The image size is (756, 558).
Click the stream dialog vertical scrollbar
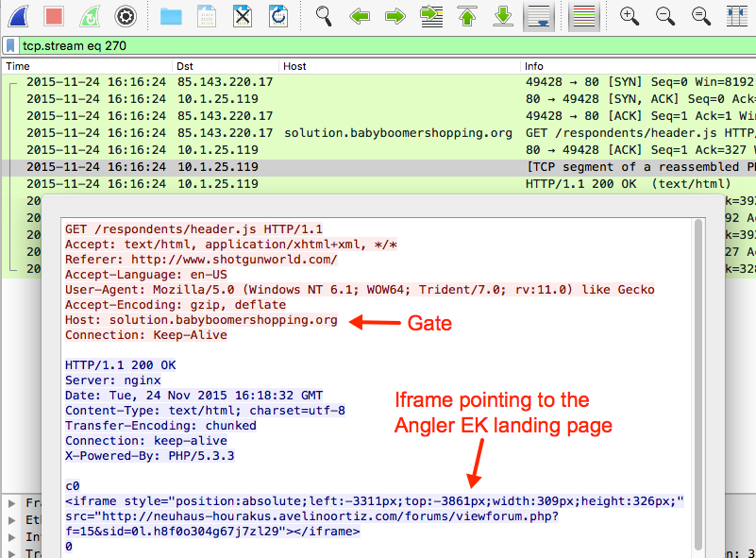pyautogui.click(x=698, y=385)
